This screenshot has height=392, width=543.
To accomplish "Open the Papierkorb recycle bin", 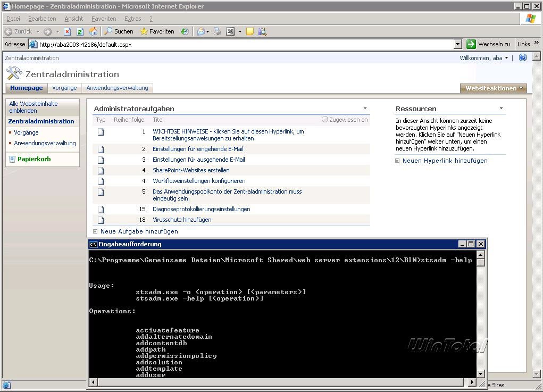I will tap(34, 159).
